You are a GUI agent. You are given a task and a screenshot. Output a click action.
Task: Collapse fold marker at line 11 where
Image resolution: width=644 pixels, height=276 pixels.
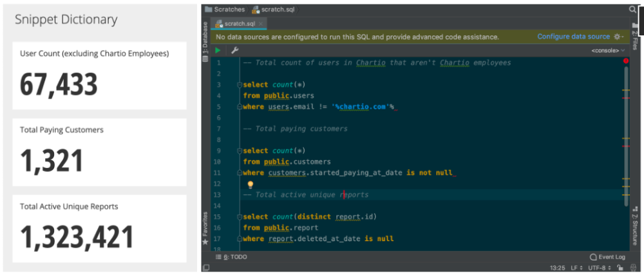click(239, 172)
